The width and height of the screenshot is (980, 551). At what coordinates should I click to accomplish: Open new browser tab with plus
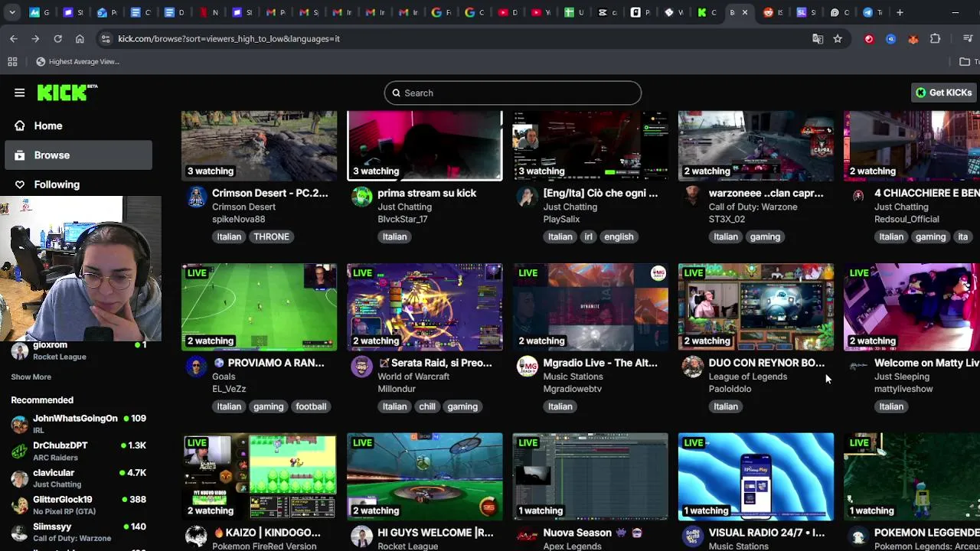900,12
